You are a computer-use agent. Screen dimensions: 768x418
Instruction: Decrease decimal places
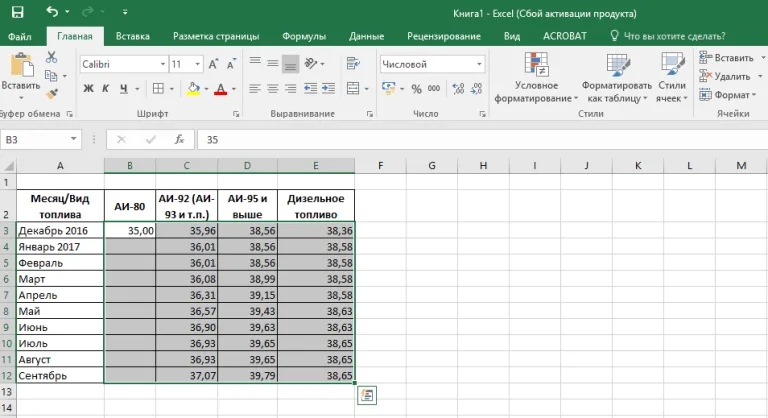pos(476,89)
